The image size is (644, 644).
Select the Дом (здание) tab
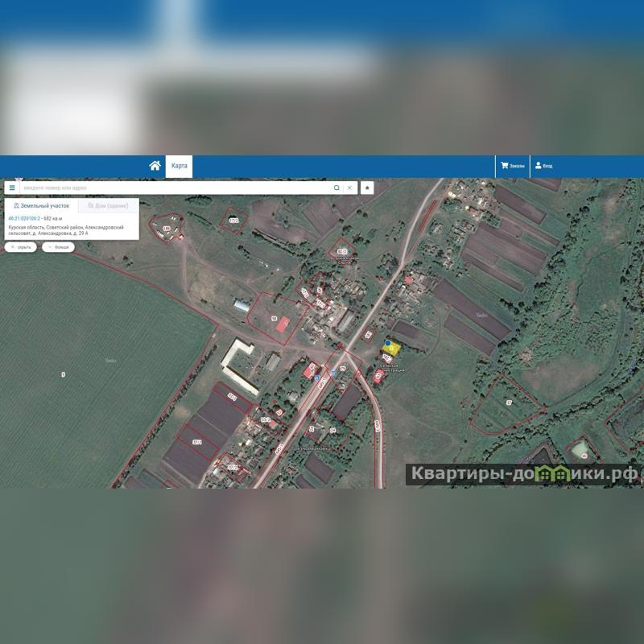(108, 206)
